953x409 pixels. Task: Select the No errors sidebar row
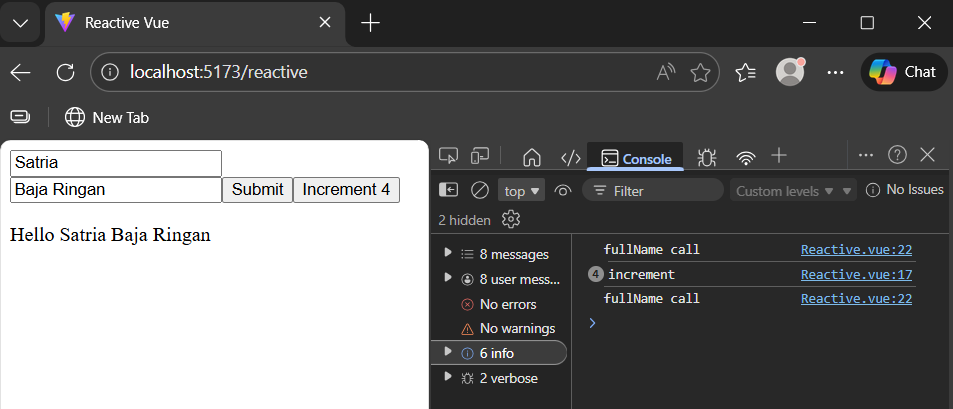498,304
